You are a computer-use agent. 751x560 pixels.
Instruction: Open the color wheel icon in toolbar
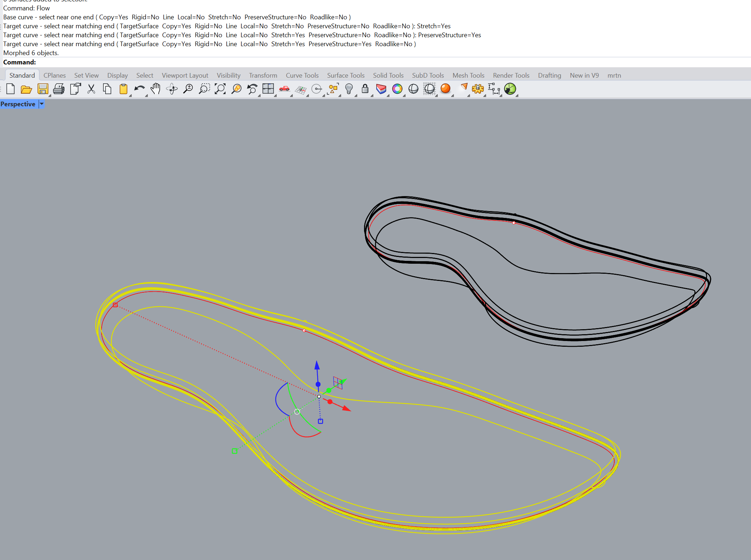pyautogui.click(x=397, y=89)
